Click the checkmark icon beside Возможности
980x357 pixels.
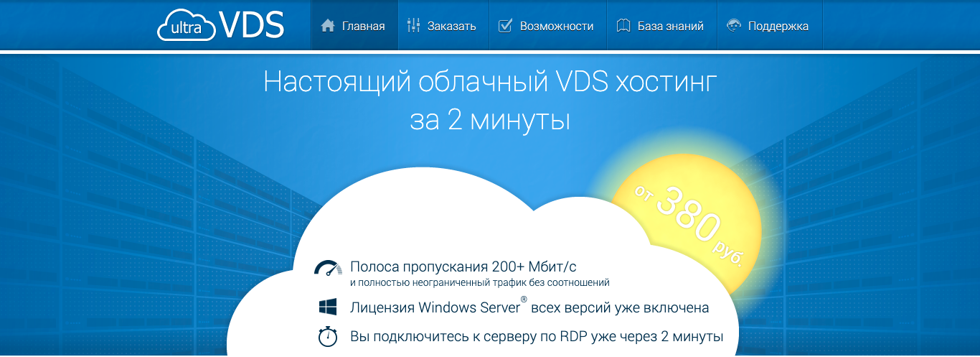505,26
